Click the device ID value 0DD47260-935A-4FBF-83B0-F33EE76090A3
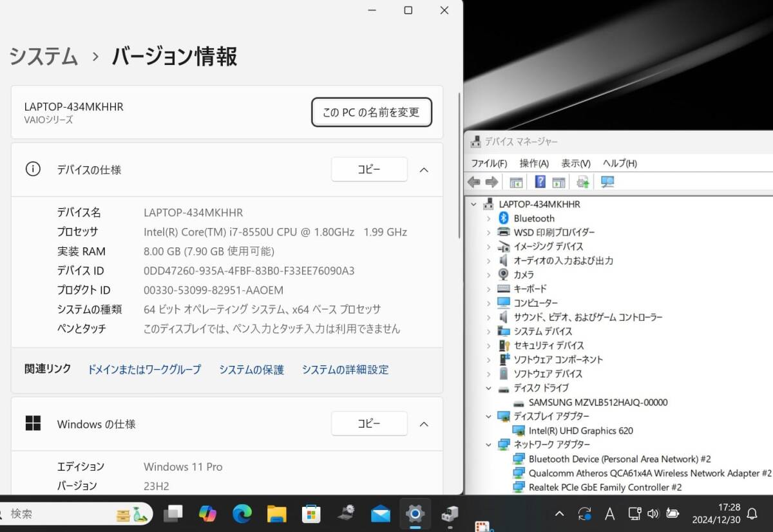The width and height of the screenshot is (773, 532). coord(249,271)
